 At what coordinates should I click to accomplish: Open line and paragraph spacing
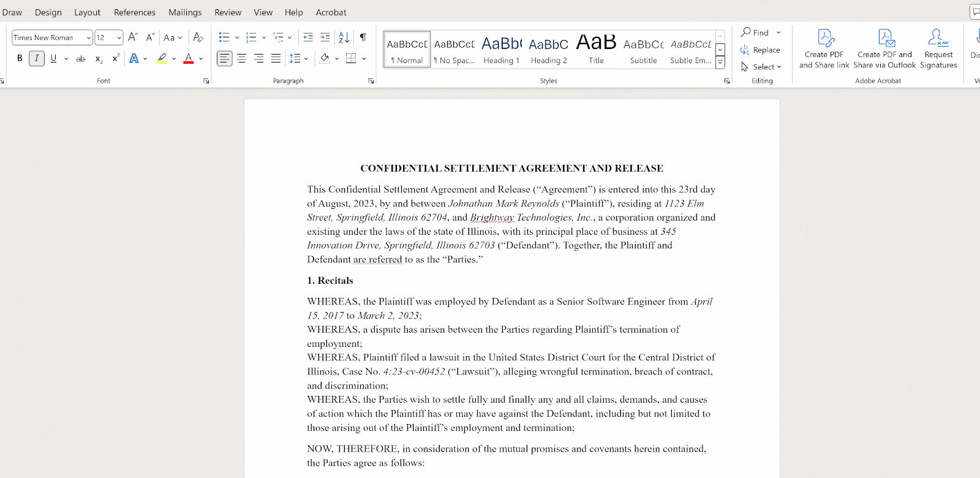[x=295, y=59]
